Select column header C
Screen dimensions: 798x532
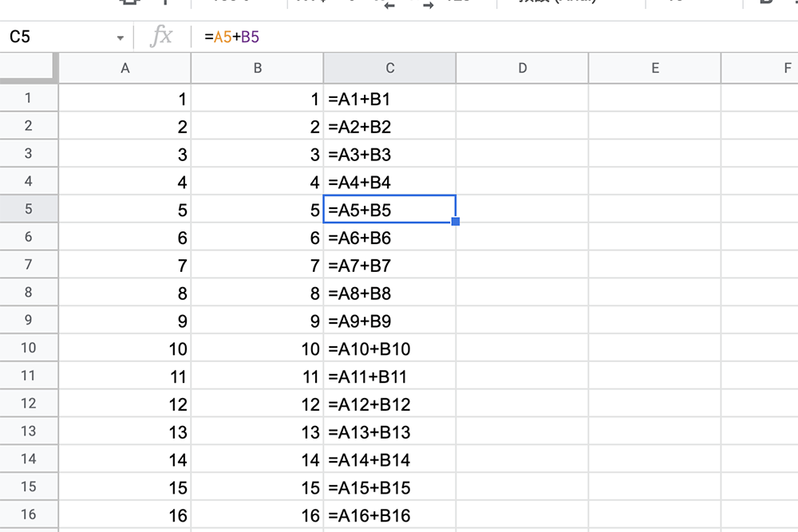pyautogui.click(x=389, y=68)
